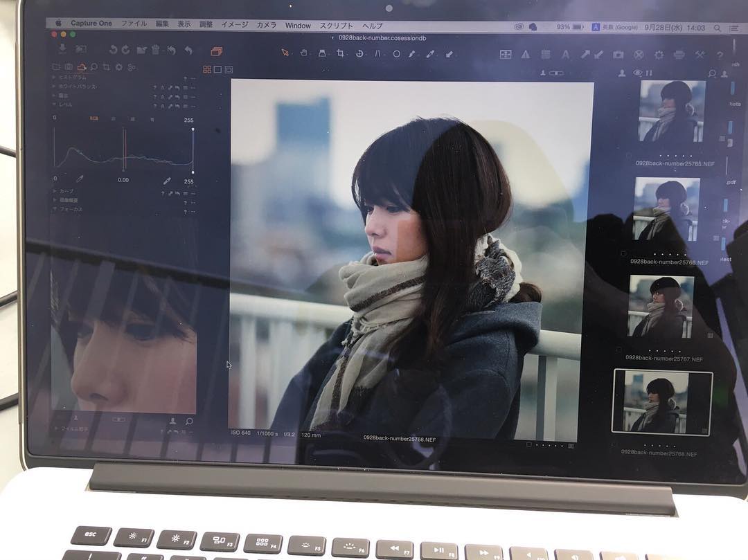
Task: Open the カーブ panel presets menu icon
Action: point(186,194)
